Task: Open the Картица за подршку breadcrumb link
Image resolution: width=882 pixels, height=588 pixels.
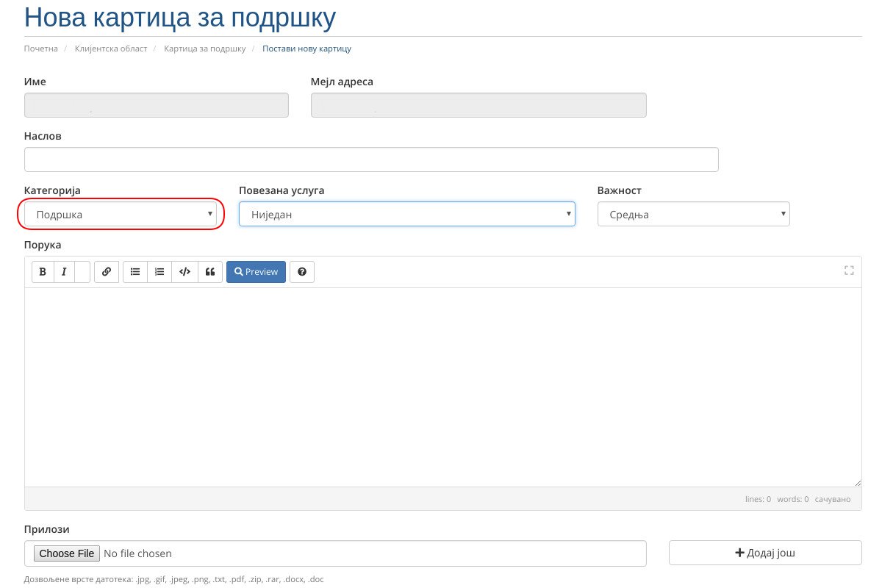Action: [205, 49]
